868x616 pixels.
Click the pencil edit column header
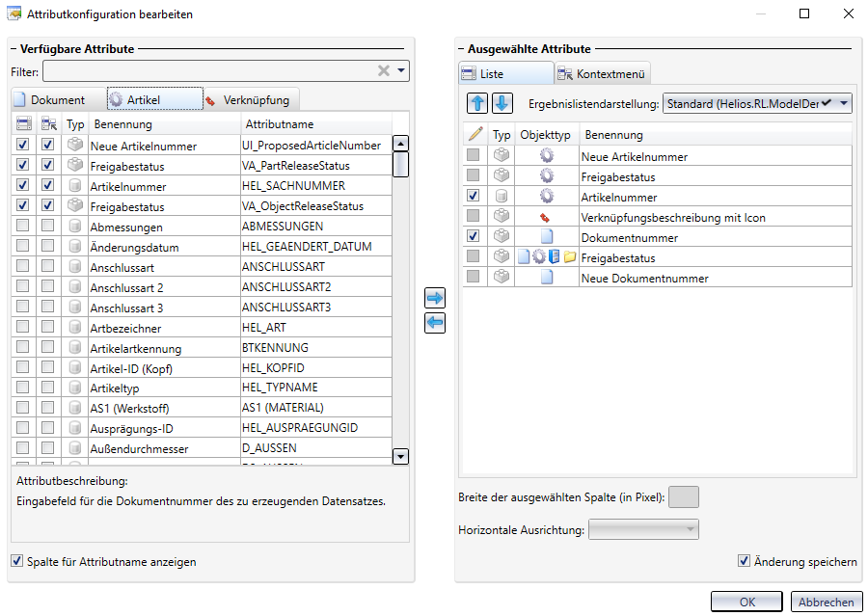pyautogui.click(x=475, y=135)
